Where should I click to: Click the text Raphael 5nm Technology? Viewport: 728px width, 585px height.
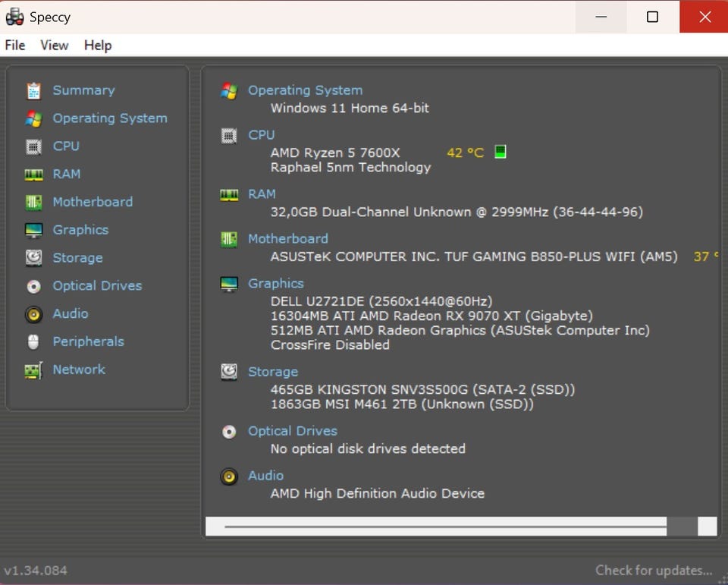(350, 167)
